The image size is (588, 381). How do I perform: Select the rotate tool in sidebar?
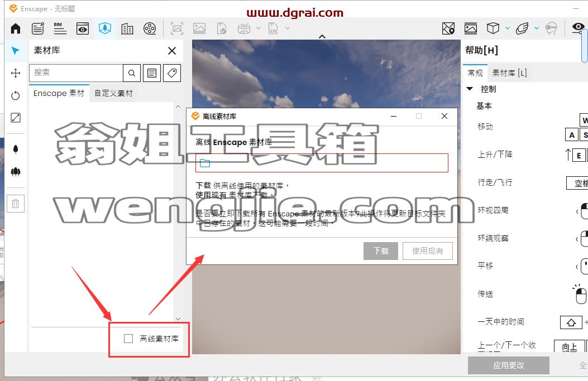(16, 95)
